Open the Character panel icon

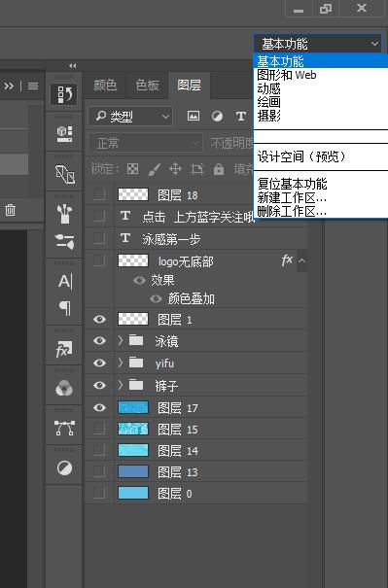coord(64,281)
